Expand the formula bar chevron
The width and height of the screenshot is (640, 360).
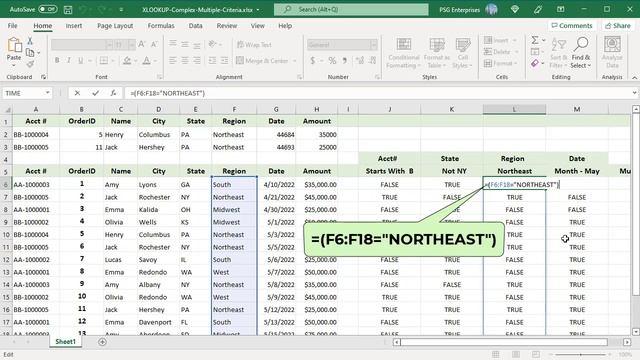click(x=634, y=93)
